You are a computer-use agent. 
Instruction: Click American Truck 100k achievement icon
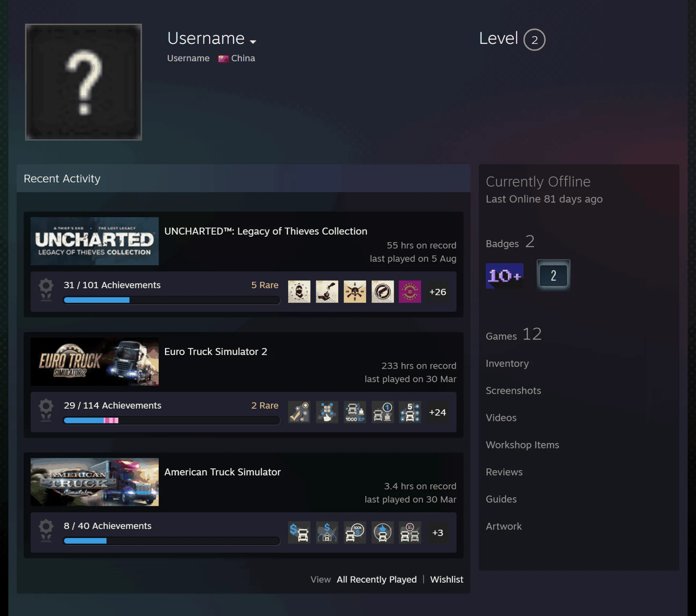click(x=355, y=532)
